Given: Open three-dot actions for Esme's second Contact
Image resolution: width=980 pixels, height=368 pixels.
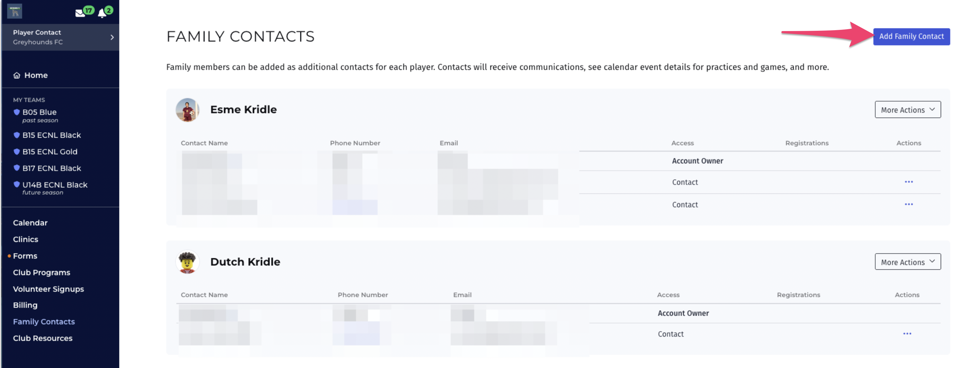Looking at the screenshot, I should click(908, 205).
